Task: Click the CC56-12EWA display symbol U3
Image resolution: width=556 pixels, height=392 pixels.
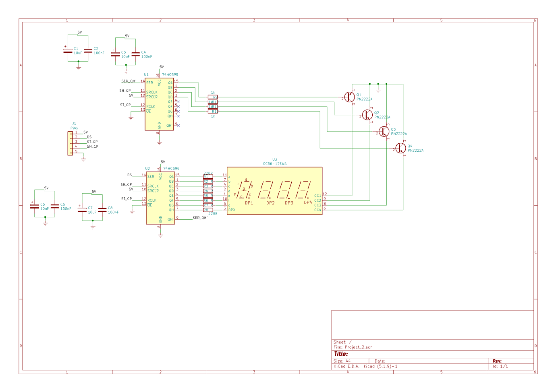Action: tap(275, 191)
